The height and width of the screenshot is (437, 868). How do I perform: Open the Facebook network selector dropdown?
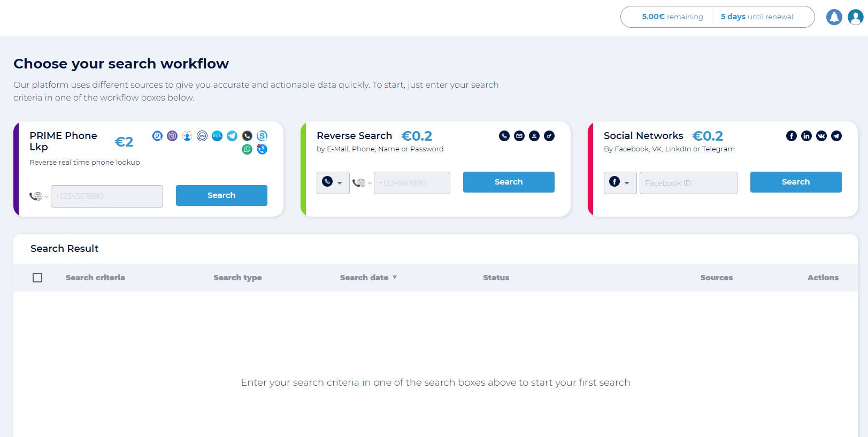pos(620,182)
